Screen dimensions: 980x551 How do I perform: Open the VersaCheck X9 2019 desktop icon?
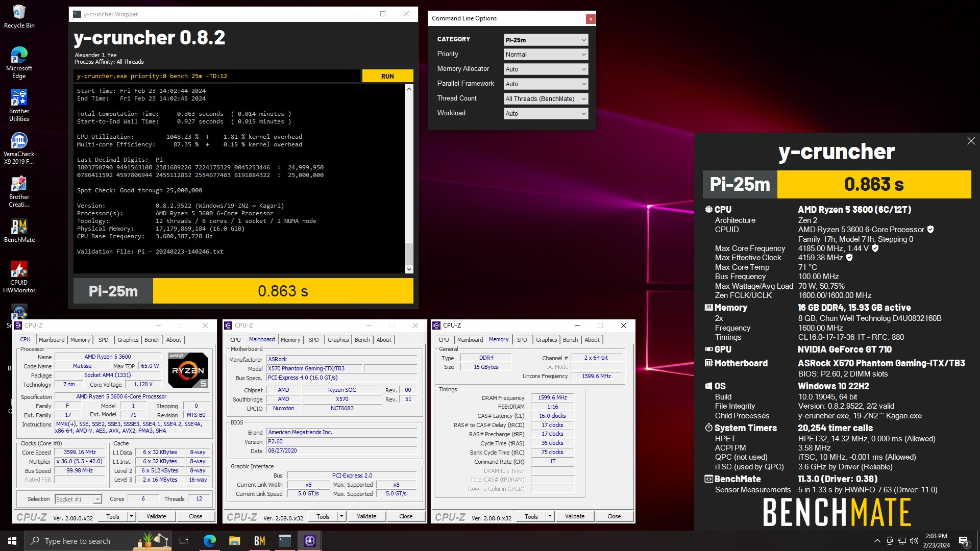[19, 148]
